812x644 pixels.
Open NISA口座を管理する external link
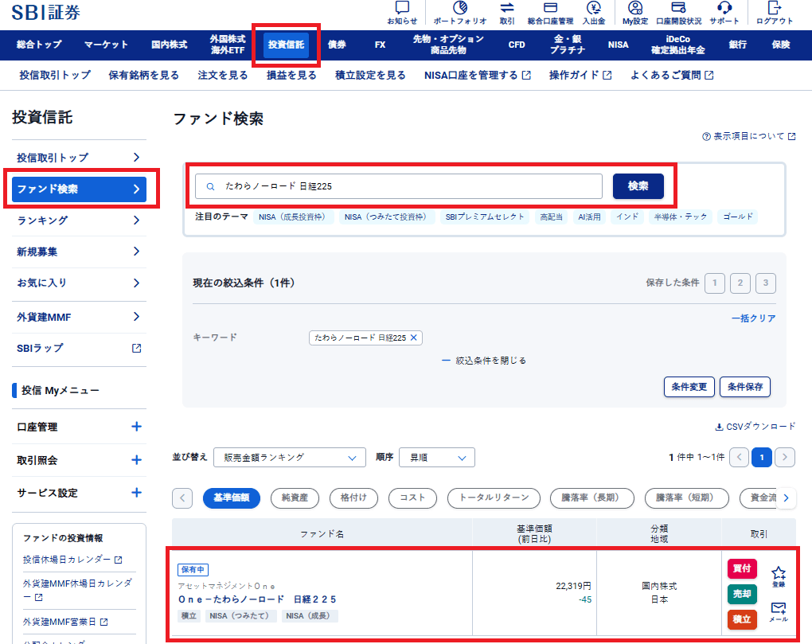point(478,75)
